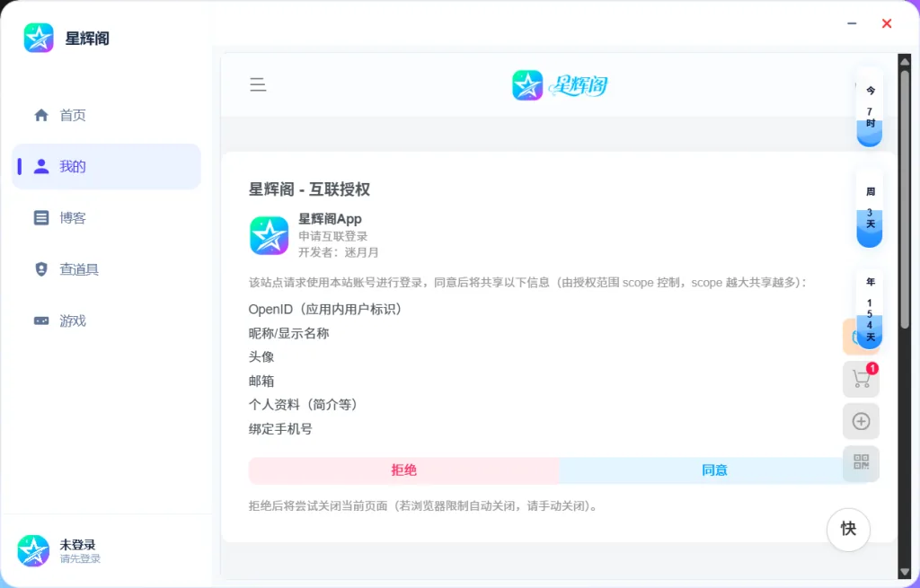The width and height of the screenshot is (920, 588).
Task: Click the scrollbar down arrow
Action: click(x=905, y=572)
